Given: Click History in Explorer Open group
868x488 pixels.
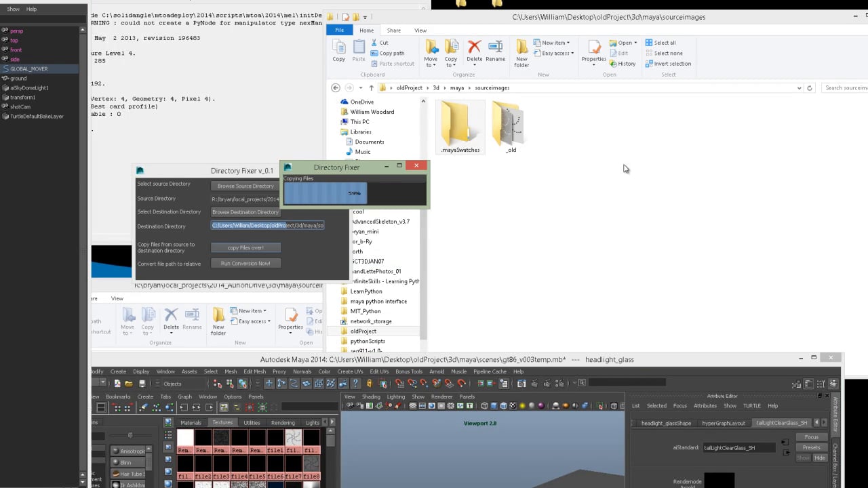Looking at the screenshot, I should [x=622, y=64].
